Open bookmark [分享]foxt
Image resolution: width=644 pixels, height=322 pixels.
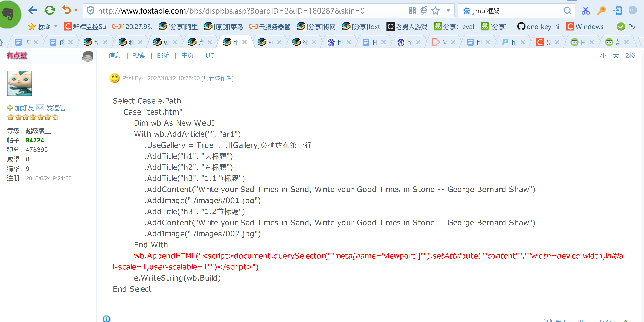point(361,27)
